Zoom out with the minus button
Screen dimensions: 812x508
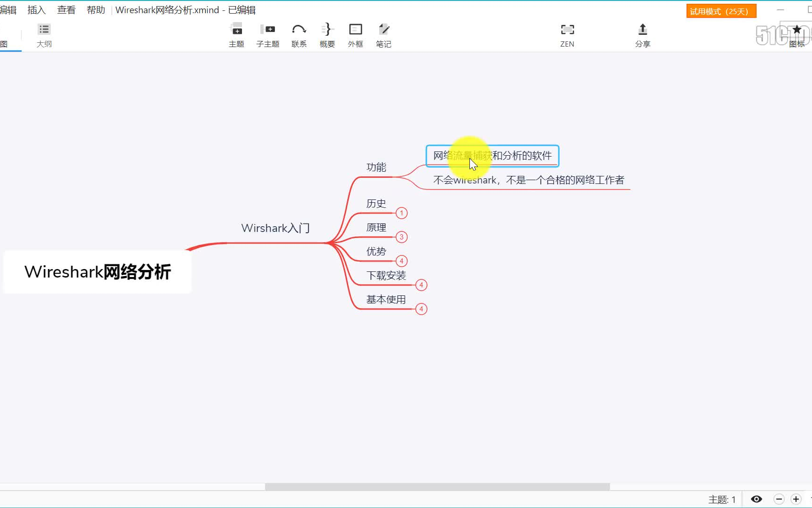[x=779, y=499]
